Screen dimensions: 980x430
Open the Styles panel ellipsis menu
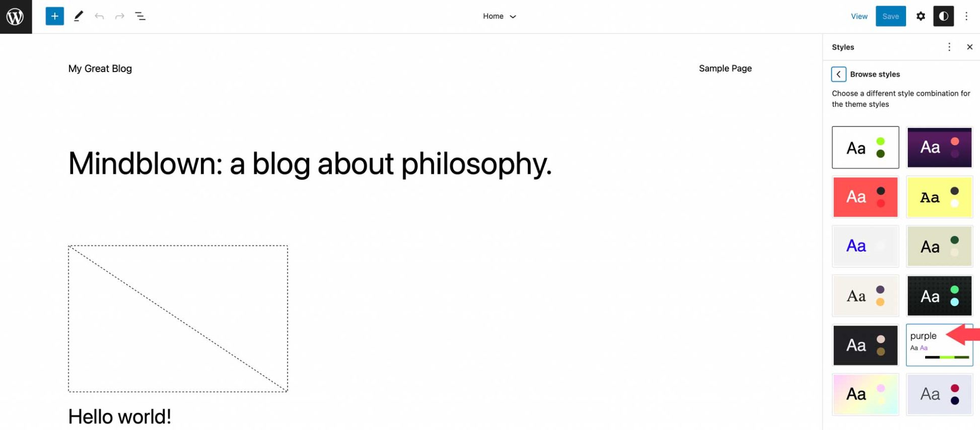(949, 47)
